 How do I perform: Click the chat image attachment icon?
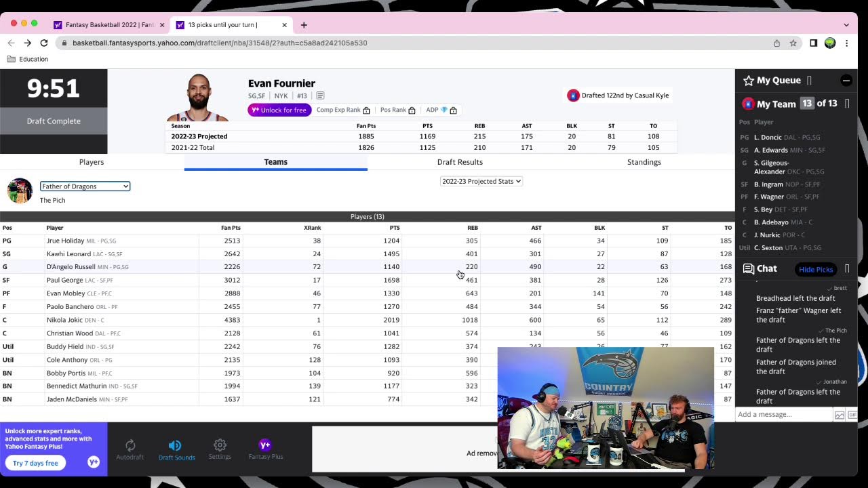click(x=840, y=415)
